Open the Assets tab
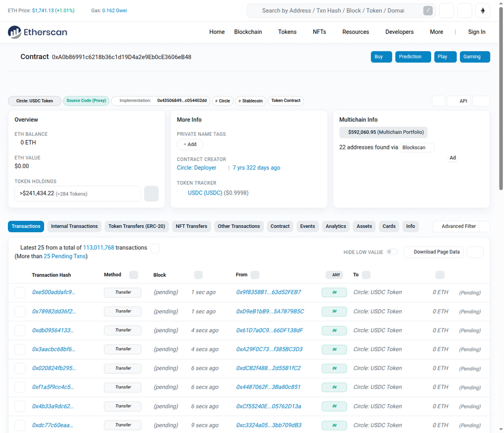504x433 pixels. coord(364,226)
